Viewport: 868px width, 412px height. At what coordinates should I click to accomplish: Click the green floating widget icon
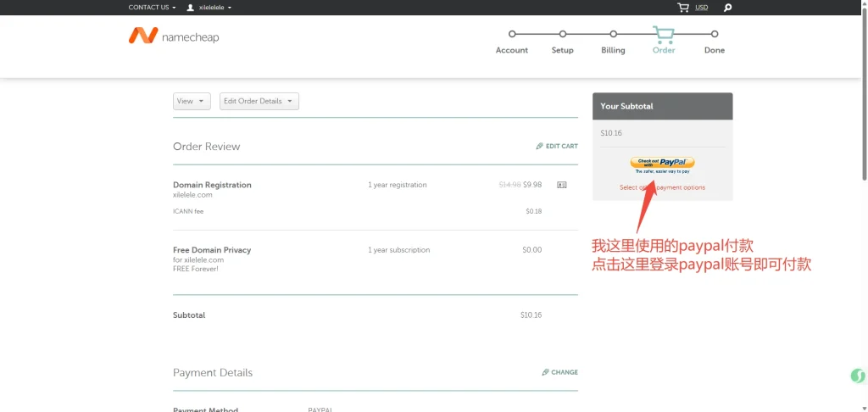tap(858, 376)
